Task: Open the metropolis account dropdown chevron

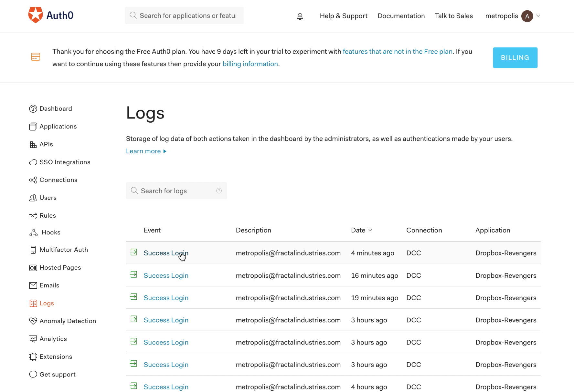Action: (538, 16)
